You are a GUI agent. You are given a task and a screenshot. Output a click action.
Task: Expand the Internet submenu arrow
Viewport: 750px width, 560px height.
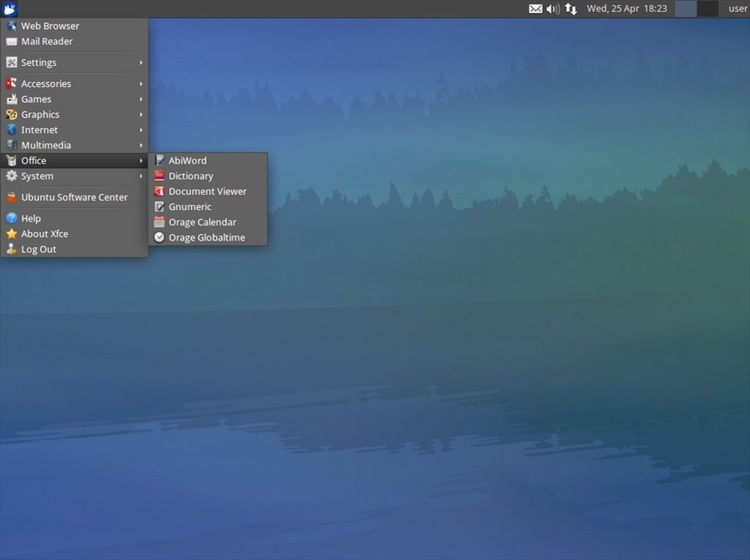141,130
